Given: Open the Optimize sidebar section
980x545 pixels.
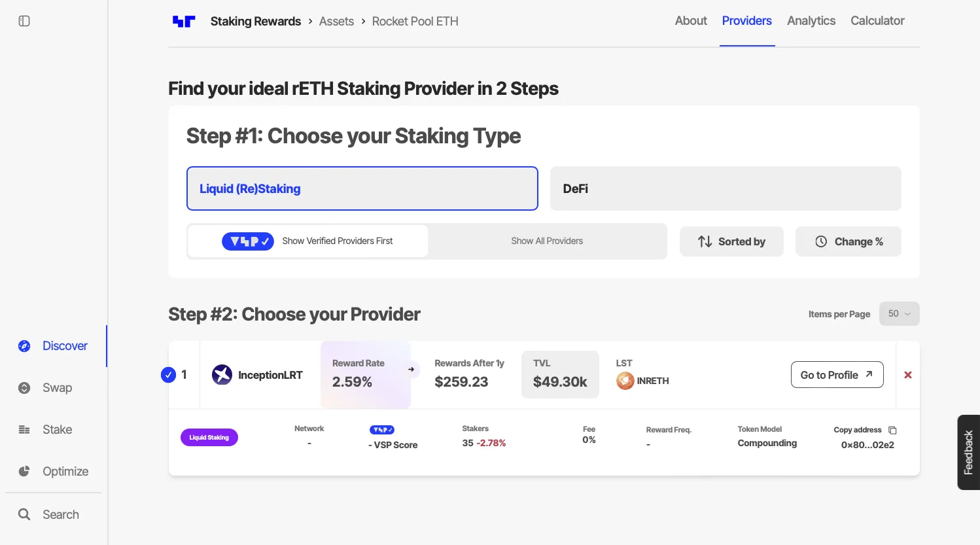Looking at the screenshot, I should [x=54, y=472].
